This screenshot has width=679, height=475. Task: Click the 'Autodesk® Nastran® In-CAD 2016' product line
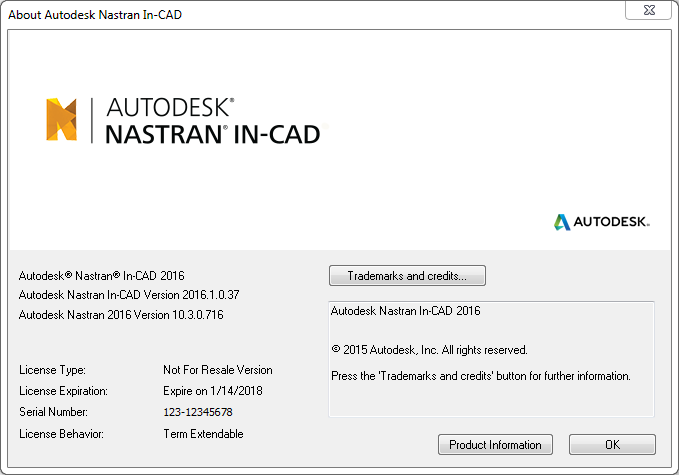[101, 276]
